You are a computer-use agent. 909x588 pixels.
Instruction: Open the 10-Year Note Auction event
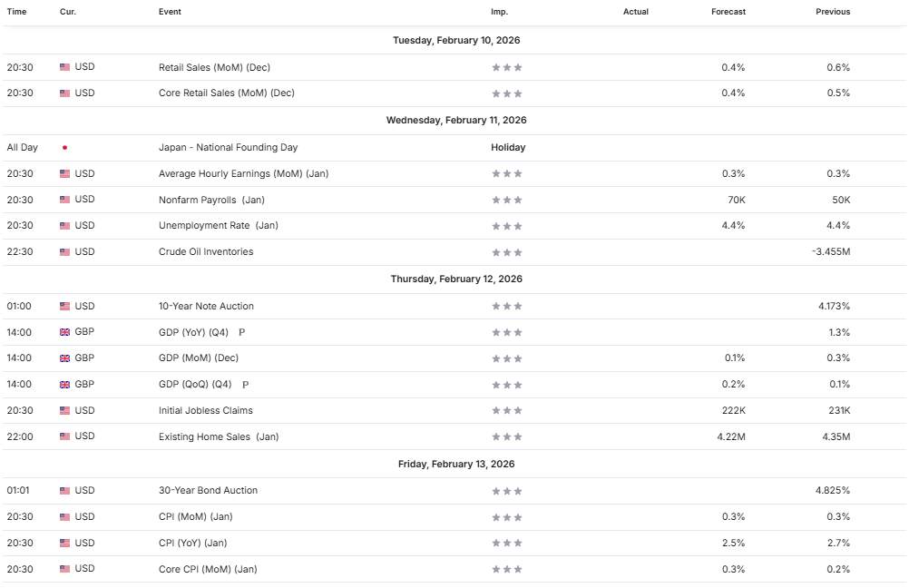tap(206, 306)
